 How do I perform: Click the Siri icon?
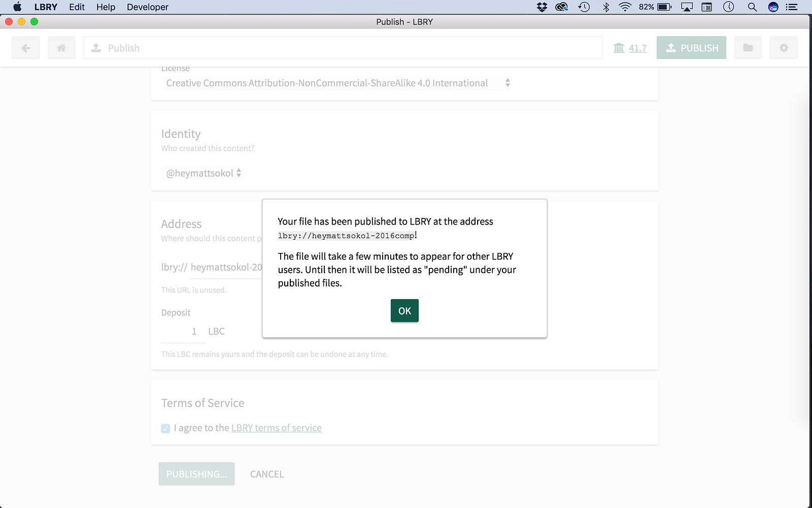click(x=773, y=7)
